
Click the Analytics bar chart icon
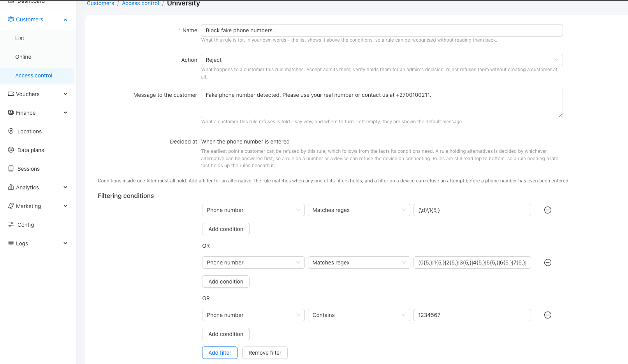[11, 187]
